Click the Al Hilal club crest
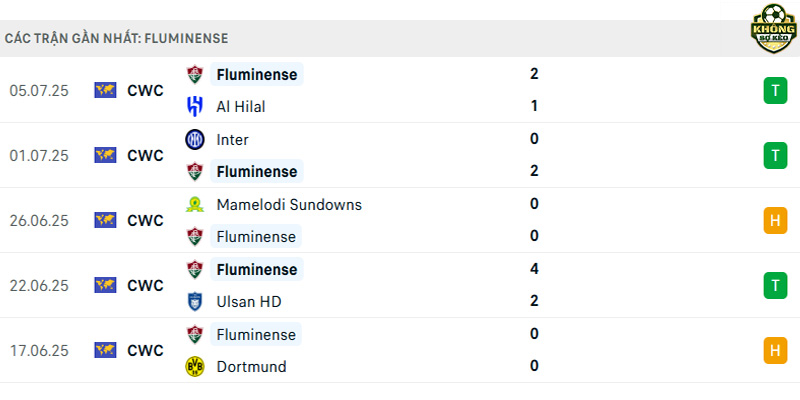 click(194, 107)
